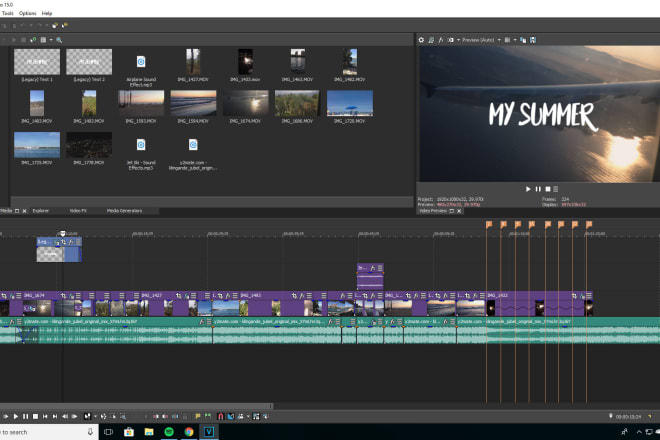Click the last orange timeline marker flag

(x=589, y=224)
